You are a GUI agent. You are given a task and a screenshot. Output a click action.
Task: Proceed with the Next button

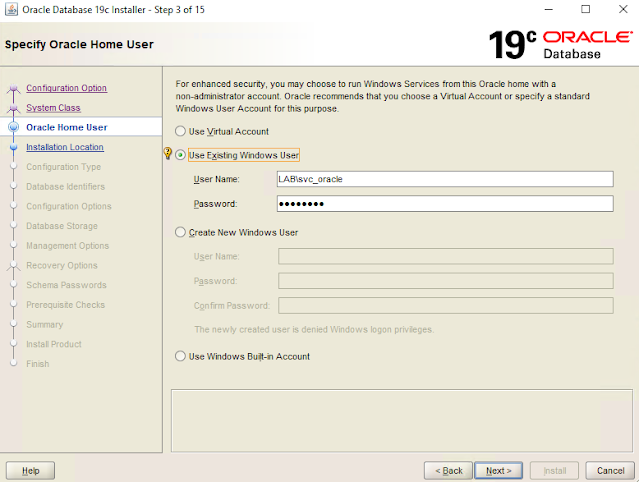click(498, 471)
